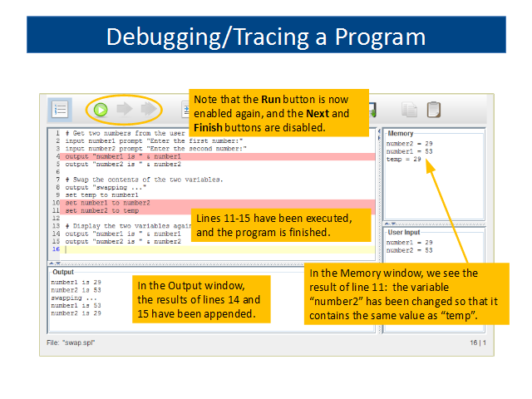Click comment "# Swap the contents of the two variables."
The width and height of the screenshot is (532, 399).
144,180
